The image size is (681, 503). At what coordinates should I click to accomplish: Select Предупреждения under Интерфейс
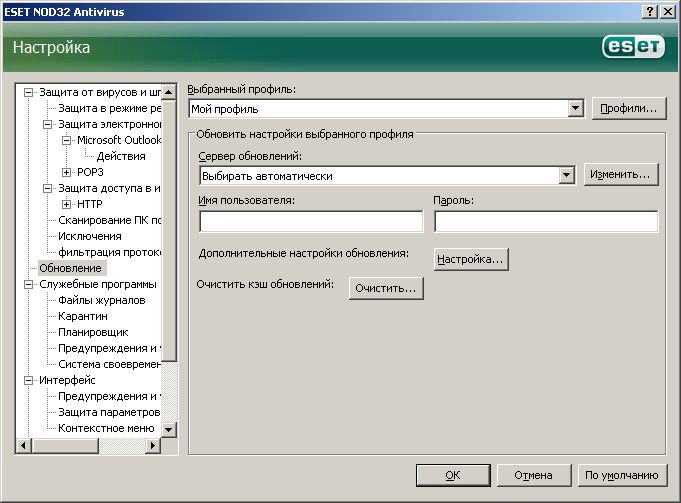[x=109, y=396]
